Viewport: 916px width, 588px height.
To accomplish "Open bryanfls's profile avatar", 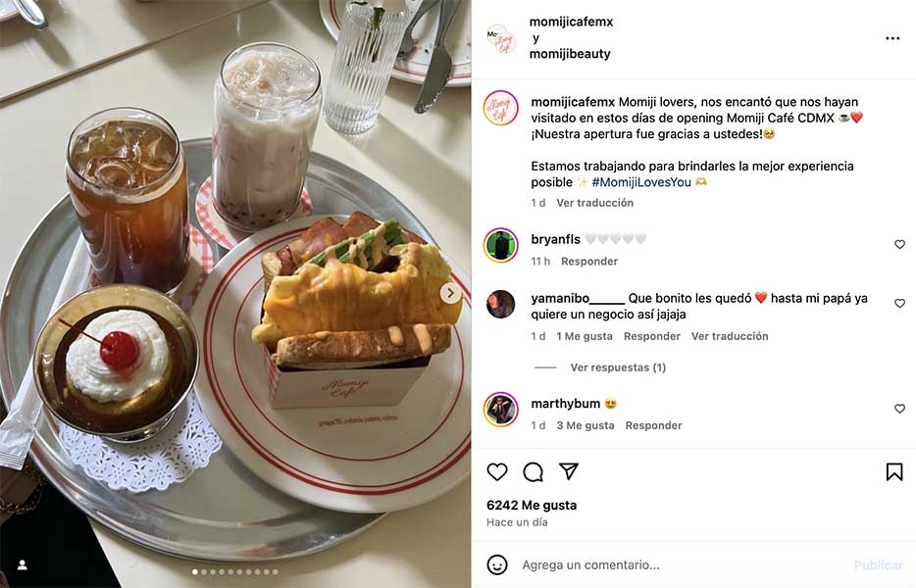I will (x=500, y=245).
